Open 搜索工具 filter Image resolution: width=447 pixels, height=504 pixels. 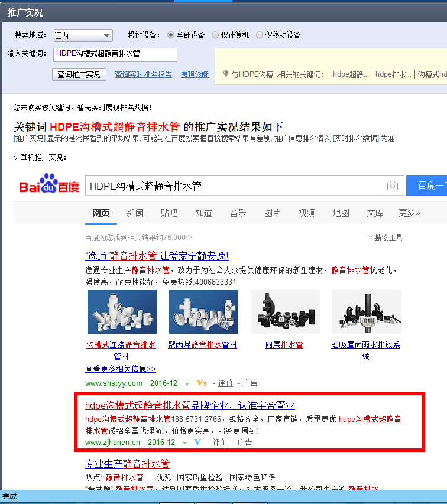(x=385, y=238)
